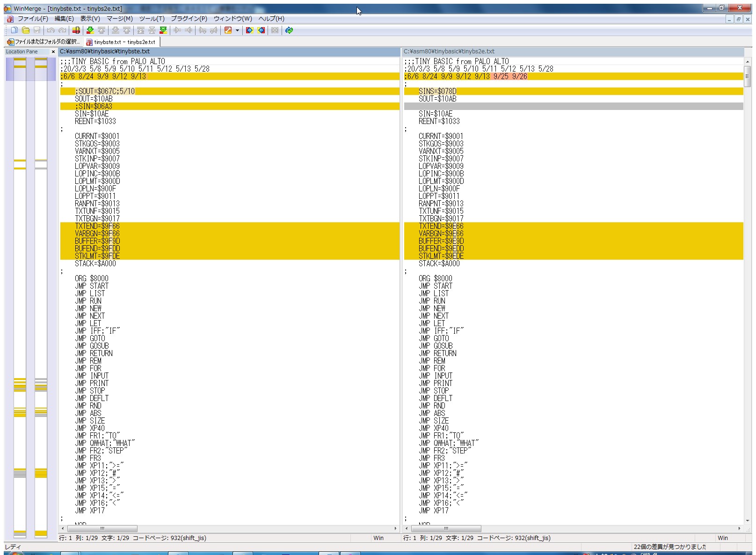The width and height of the screenshot is (756, 555).
Task: Open the プラグイン(P) menu
Action: [x=189, y=19]
